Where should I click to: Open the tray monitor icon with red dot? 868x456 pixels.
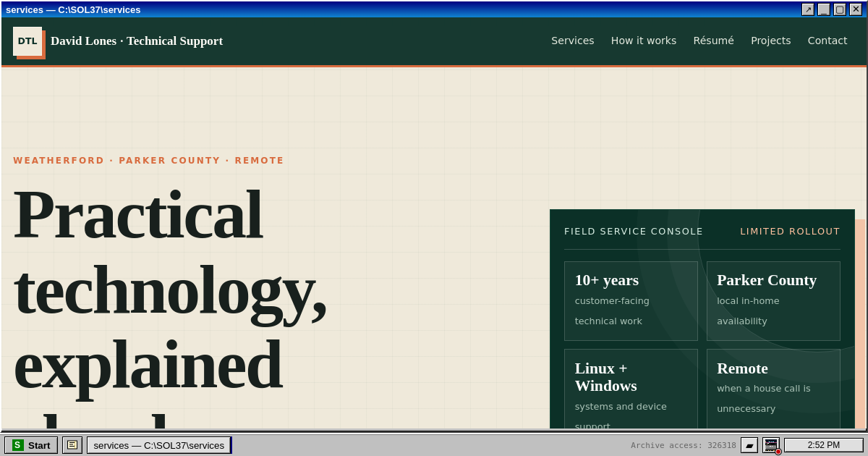(771, 445)
